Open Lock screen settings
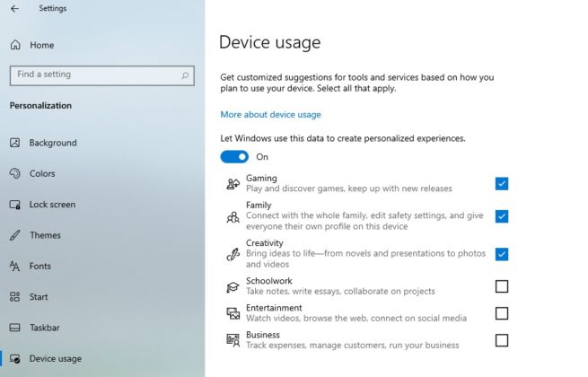This screenshot has height=377, width=588. tap(52, 205)
